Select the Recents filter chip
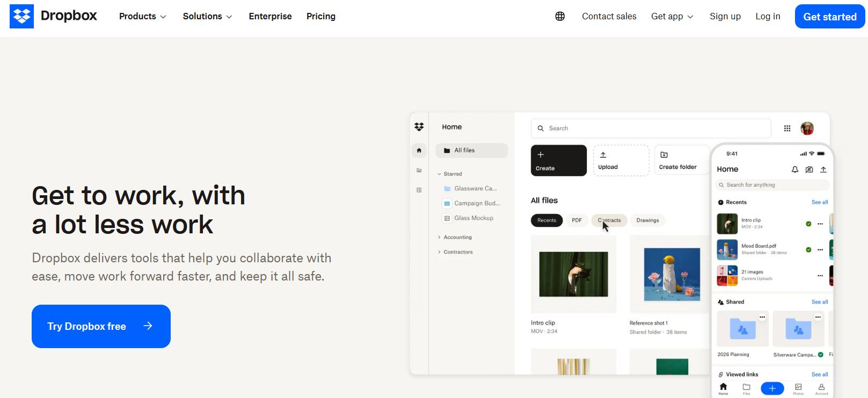The height and width of the screenshot is (398, 868). tap(546, 220)
